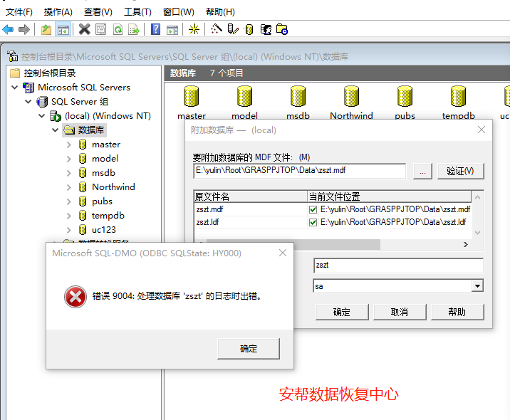Image resolution: width=510 pixels, height=420 pixels.
Task: Click the New star toolbar icon
Action: click(194, 30)
